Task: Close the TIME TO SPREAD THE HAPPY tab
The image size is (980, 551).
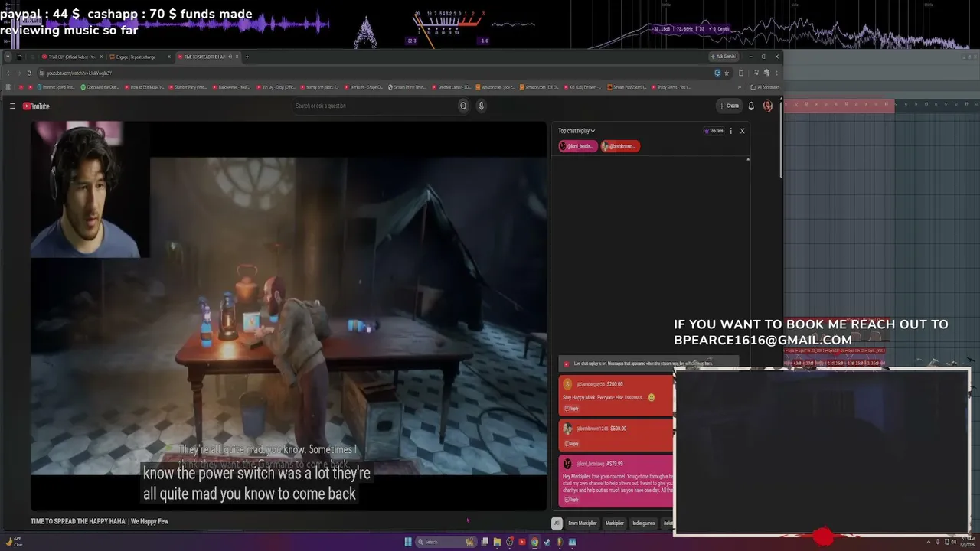Action: click(237, 57)
